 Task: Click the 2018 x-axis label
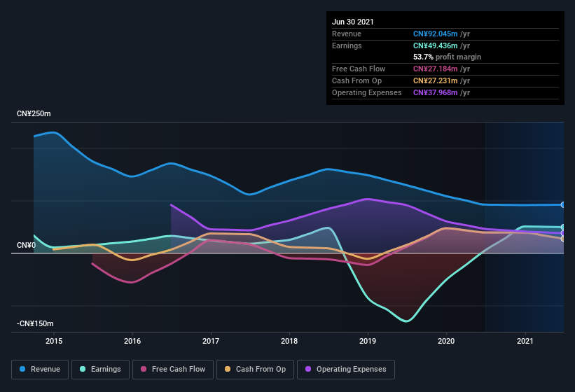[x=289, y=341]
